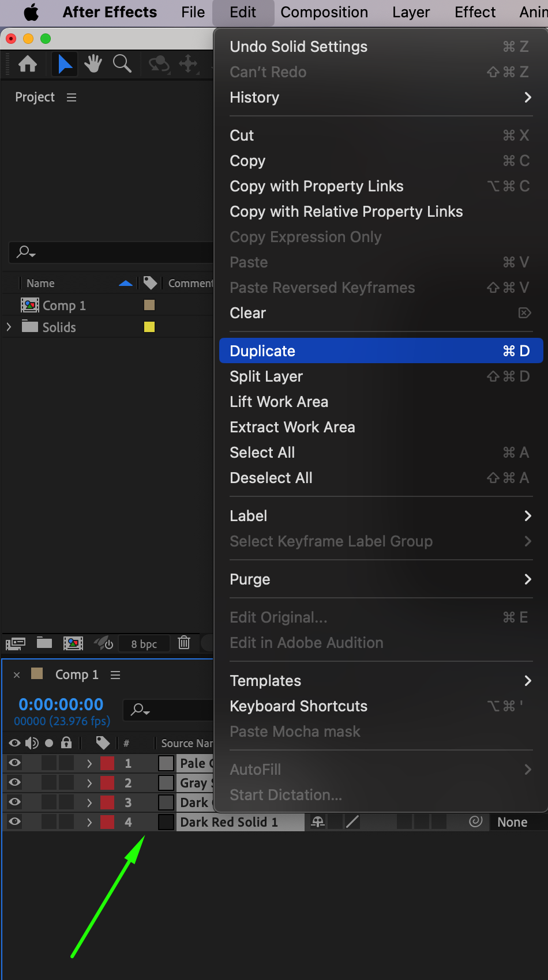Image resolution: width=548 pixels, height=980 pixels.
Task: Click the quality slash switch on Dark Red Solid 1
Action: pyautogui.click(x=352, y=822)
